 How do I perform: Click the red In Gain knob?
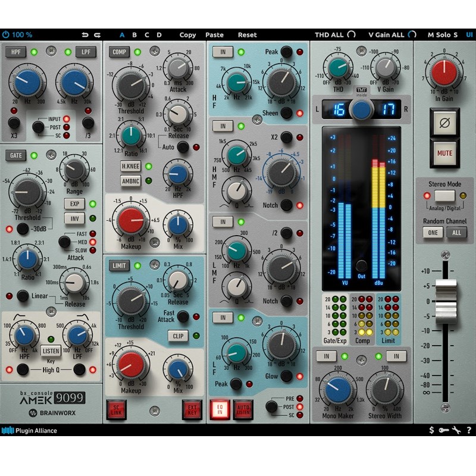444,73
